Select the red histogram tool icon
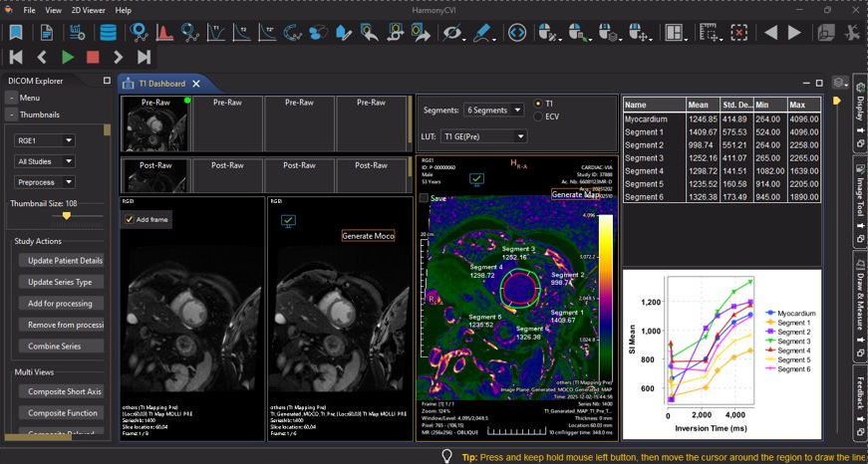 [165, 33]
